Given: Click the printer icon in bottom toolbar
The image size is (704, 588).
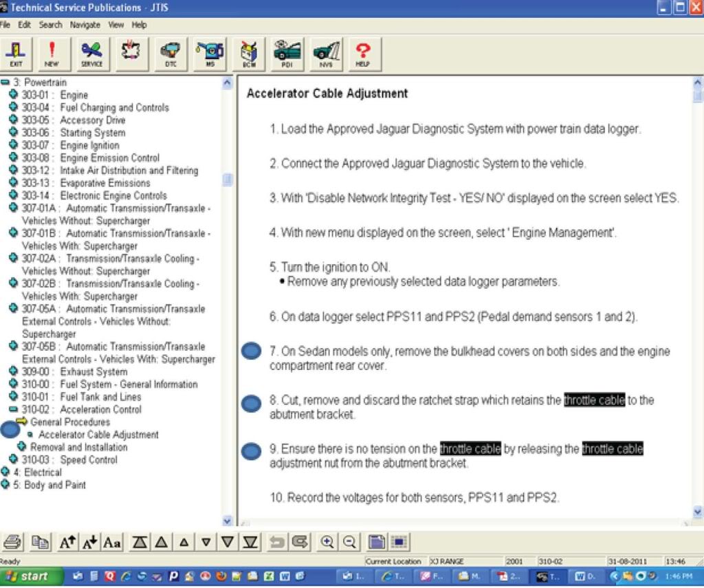Looking at the screenshot, I should (x=12, y=542).
